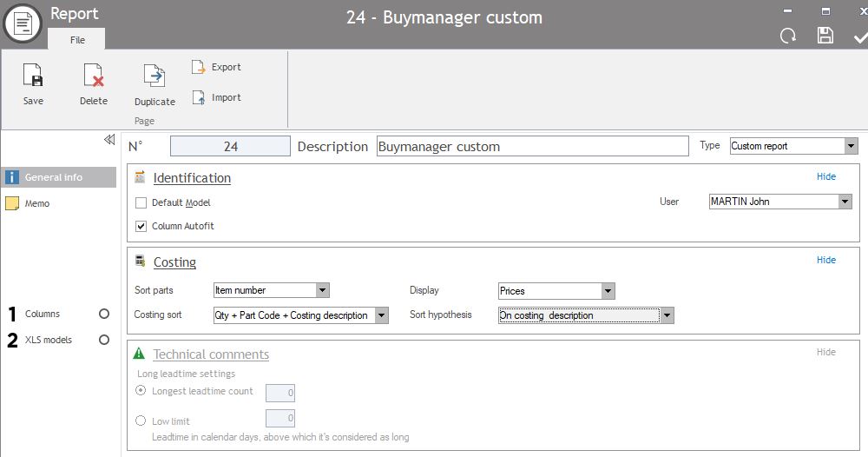Click the refresh icon in title bar
868x457 pixels.
tap(788, 36)
